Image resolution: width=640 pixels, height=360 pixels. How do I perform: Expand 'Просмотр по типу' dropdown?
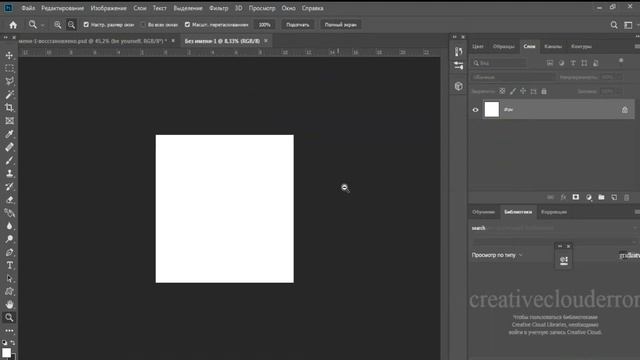(x=497, y=255)
